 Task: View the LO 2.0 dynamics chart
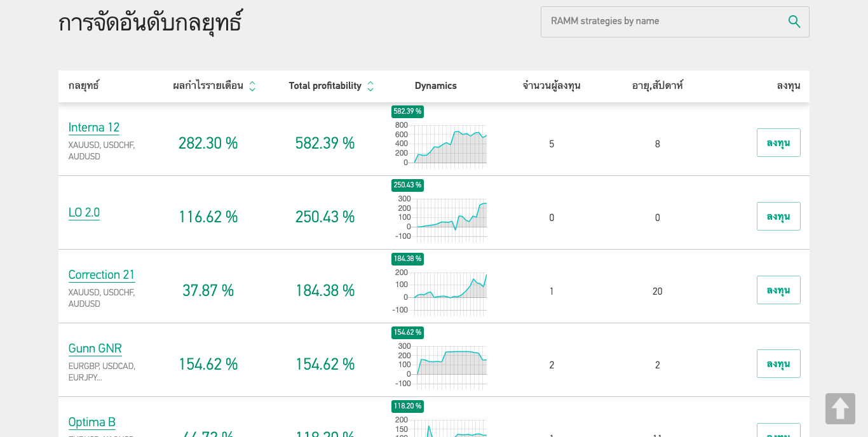440,218
